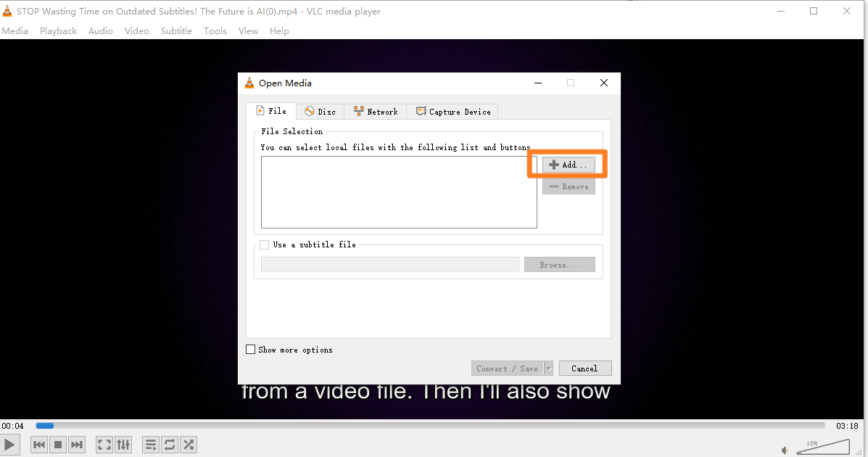Screen dimensions: 868x457
Task: Click the Add button to select files
Action: (568, 164)
